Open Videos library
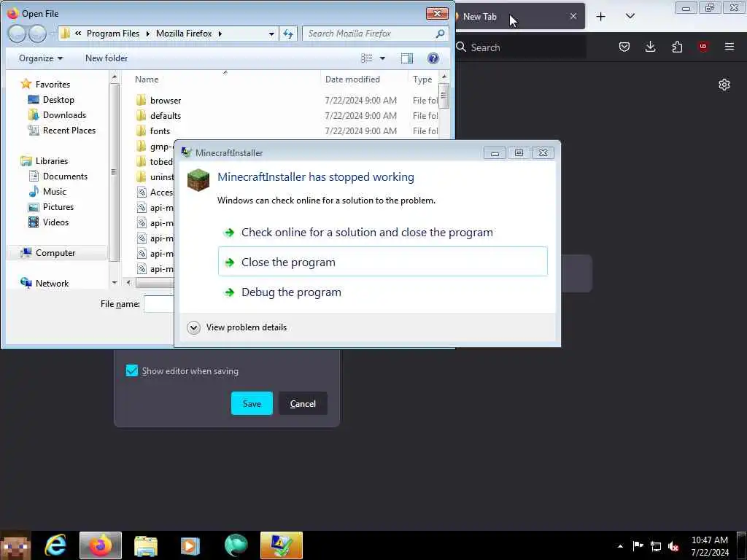 click(x=55, y=222)
